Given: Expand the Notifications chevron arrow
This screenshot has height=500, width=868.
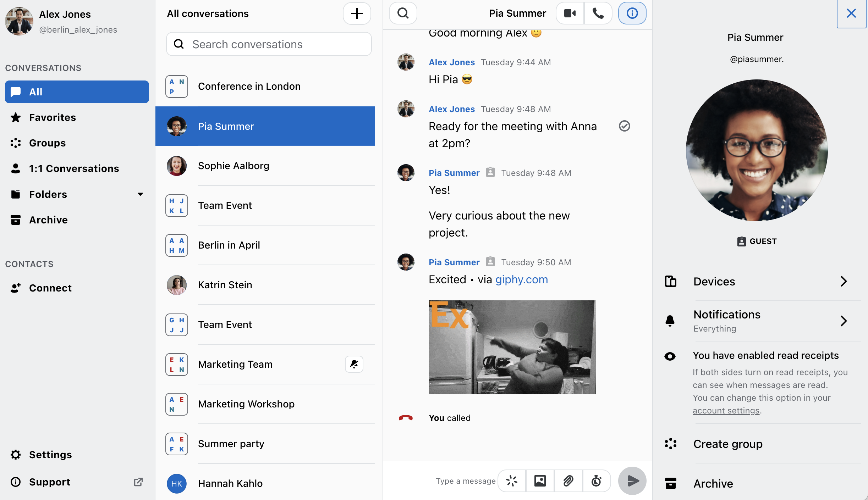Looking at the screenshot, I should tap(844, 321).
